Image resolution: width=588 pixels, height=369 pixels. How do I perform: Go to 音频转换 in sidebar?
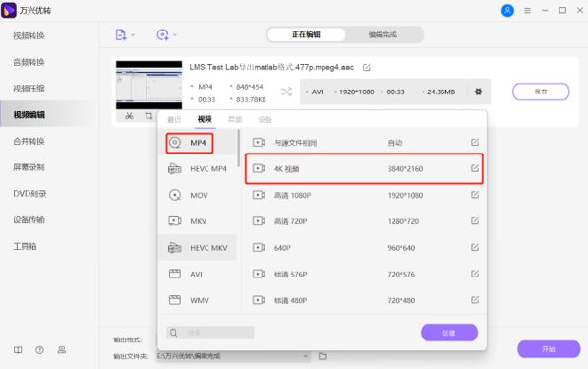click(29, 62)
